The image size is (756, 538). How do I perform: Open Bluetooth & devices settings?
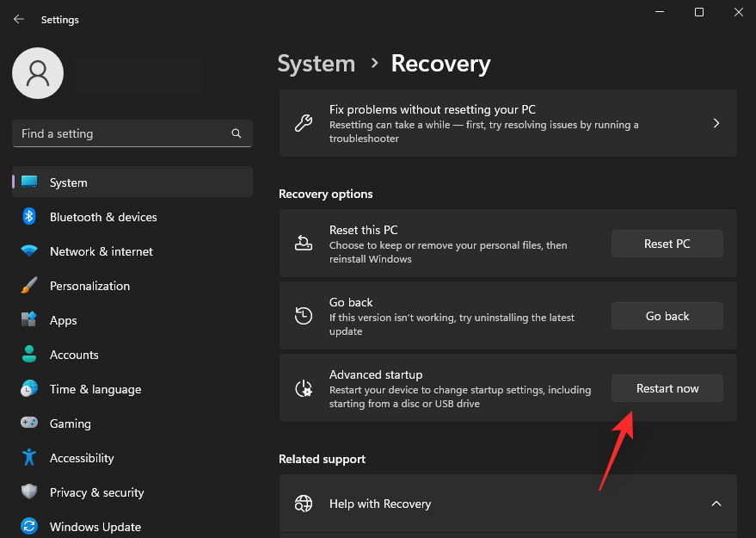(103, 217)
